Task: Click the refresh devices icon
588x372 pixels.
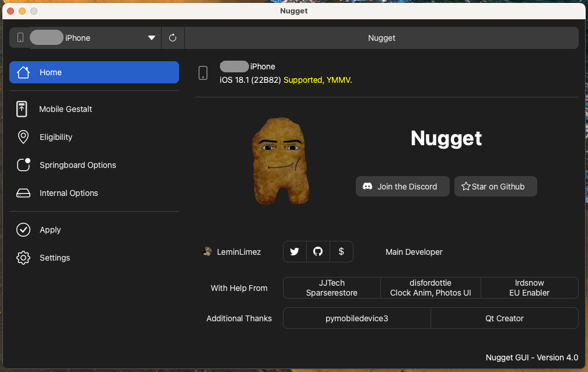Action: pos(173,38)
